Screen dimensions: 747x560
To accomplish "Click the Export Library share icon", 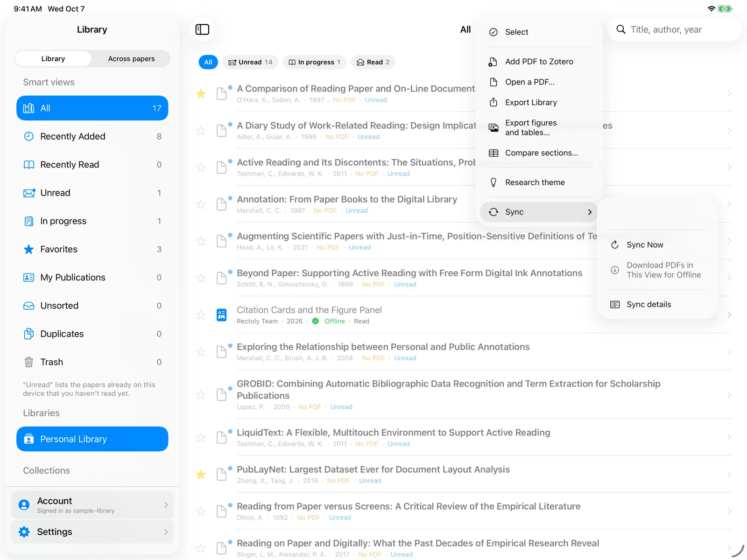I will (x=493, y=102).
